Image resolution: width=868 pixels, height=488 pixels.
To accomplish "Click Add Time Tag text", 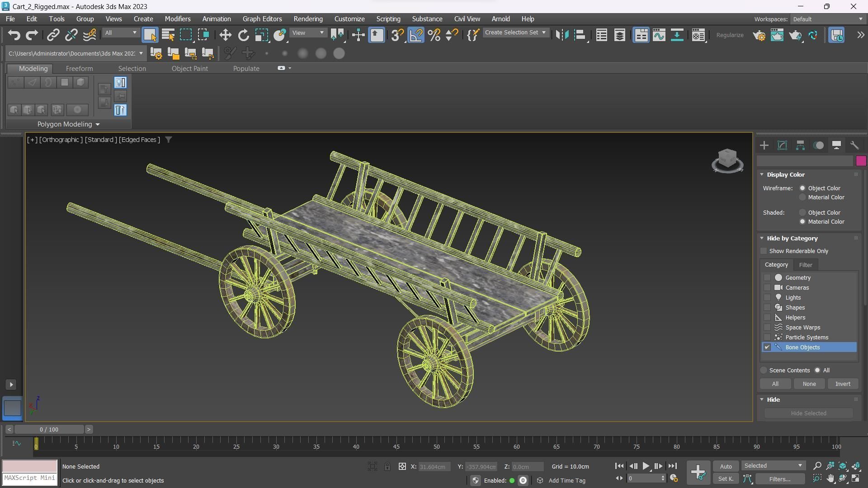I will tap(566, 481).
